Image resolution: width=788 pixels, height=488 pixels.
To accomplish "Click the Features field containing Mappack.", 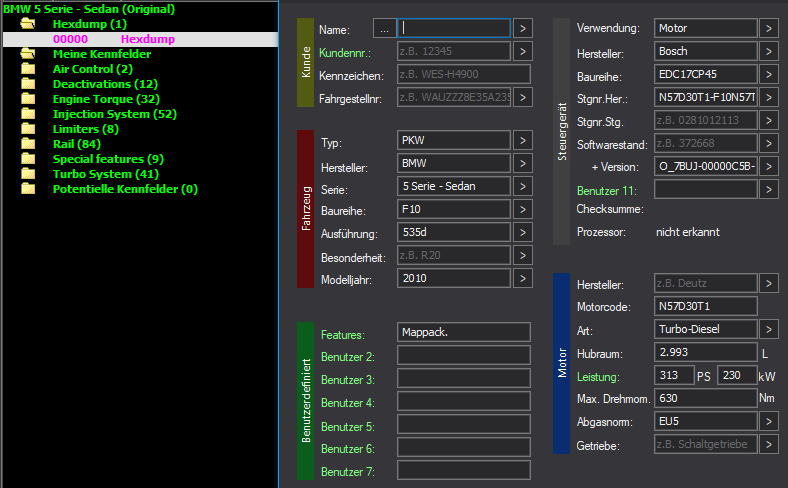I will click(x=464, y=332).
